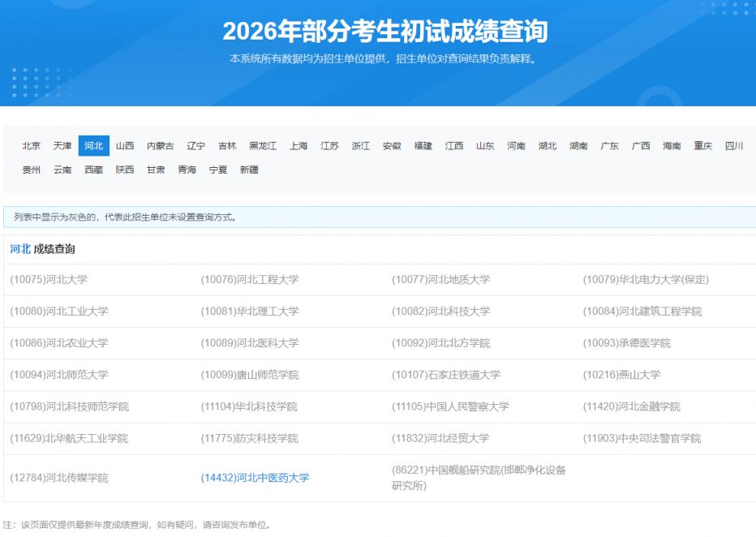This screenshot has width=756, height=537.
Task: Click the (10798)河北科技师范学院 entry
Action: (x=70, y=407)
